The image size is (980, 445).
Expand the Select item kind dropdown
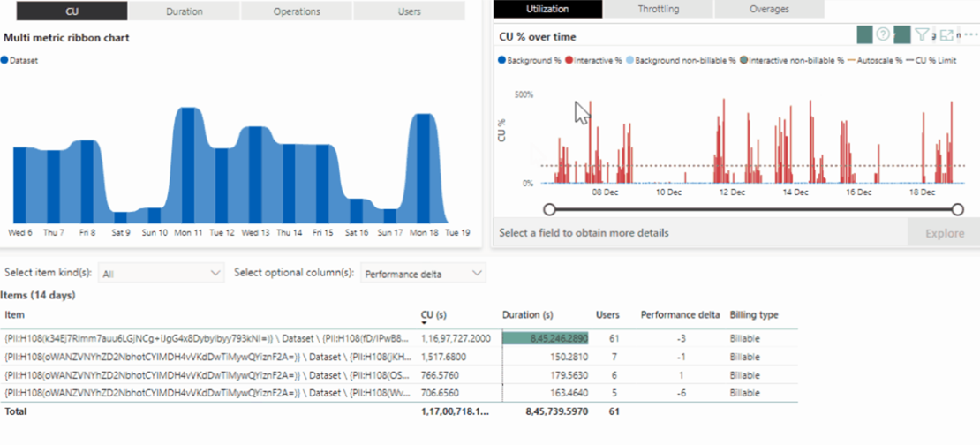[x=161, y=274]
